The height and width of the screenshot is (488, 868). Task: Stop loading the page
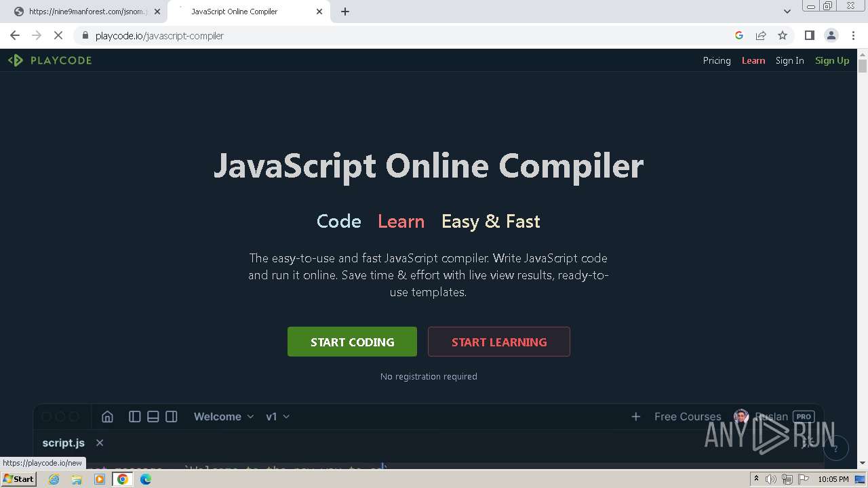tap(58, 35)
